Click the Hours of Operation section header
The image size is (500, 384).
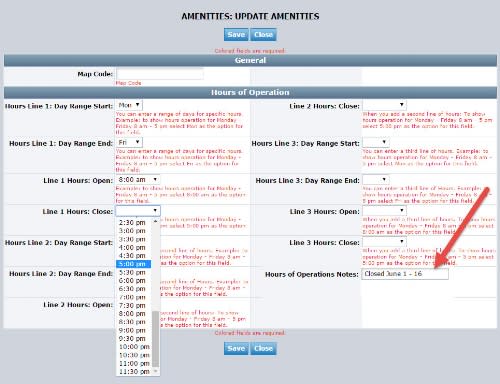tap(250, 92)
